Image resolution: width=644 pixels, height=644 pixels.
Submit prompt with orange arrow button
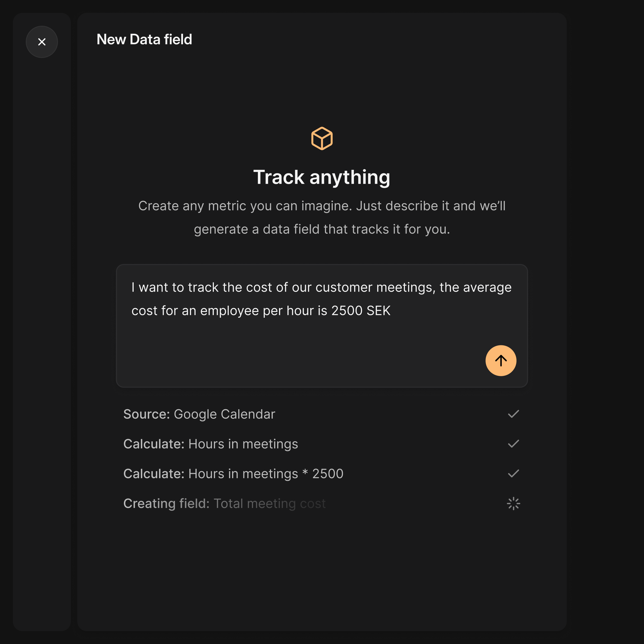pyautogui.click(x=501, y=361)
